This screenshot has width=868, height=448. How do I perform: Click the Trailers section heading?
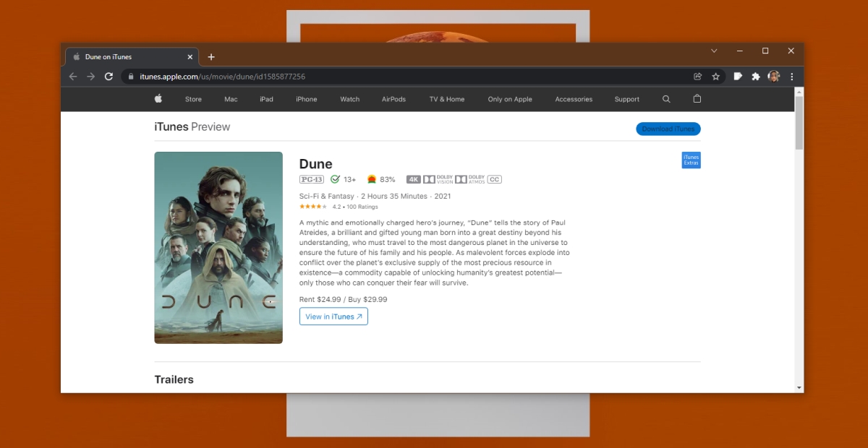174,379
